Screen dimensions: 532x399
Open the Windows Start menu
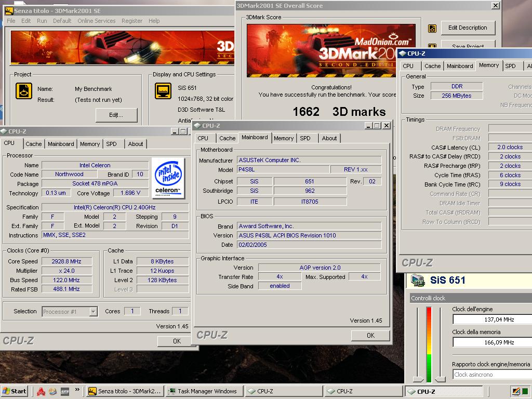(14, 391)
